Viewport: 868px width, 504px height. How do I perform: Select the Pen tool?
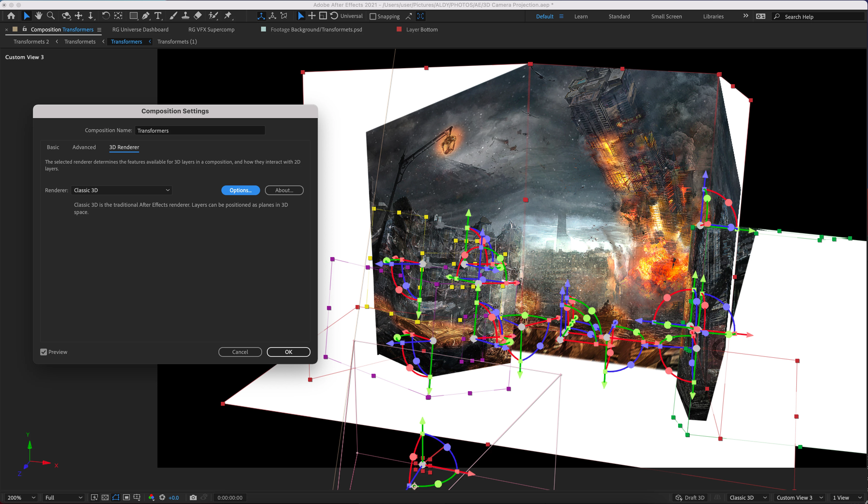145,16
